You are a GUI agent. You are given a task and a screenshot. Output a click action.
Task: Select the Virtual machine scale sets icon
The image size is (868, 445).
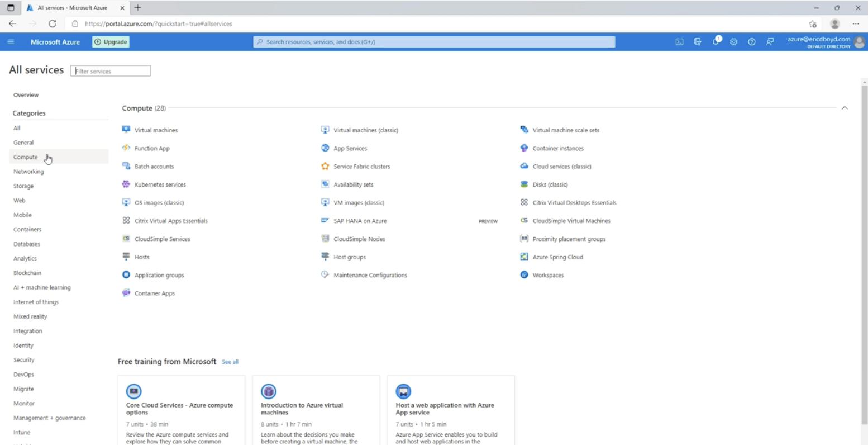click(x=524, y=130)
